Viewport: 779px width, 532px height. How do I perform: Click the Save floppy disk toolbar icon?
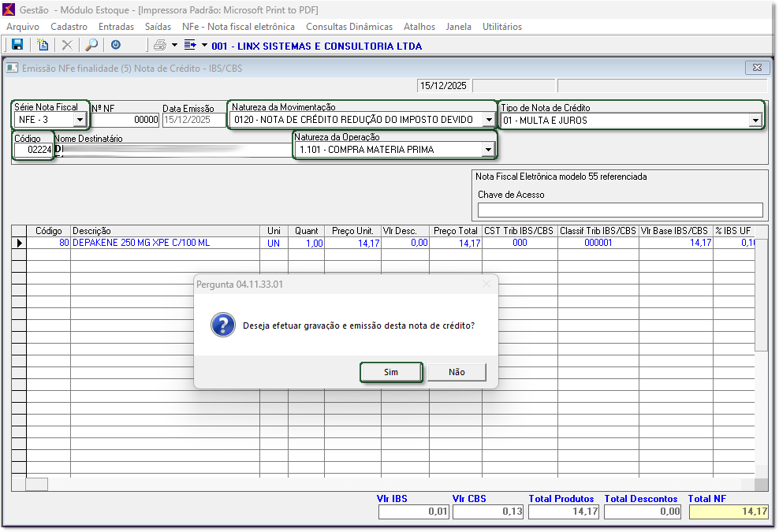[x=17, y=46]
